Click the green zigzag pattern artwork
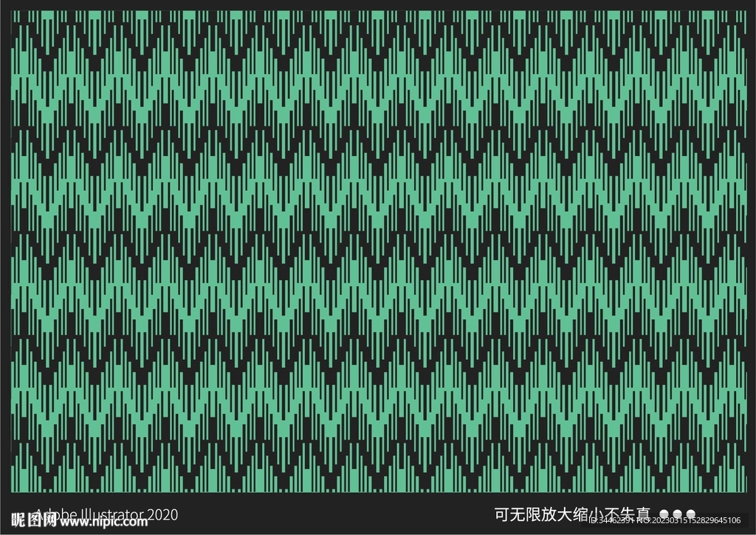Screen dimensions: 756x535 [379, 251]
